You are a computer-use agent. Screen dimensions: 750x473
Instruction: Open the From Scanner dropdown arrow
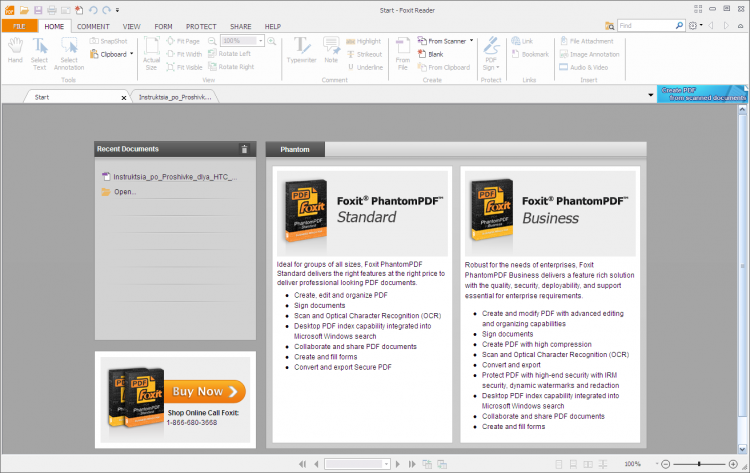471,41
